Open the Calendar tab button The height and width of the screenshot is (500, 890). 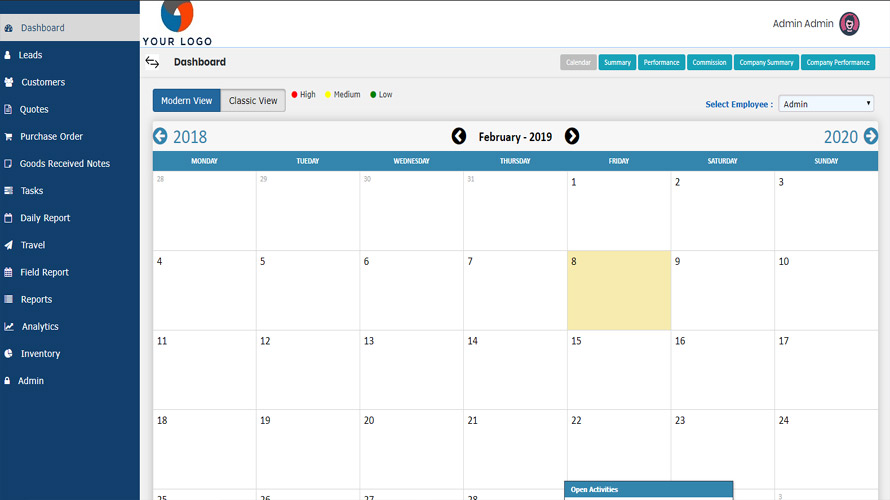click(x=578, y=62)
